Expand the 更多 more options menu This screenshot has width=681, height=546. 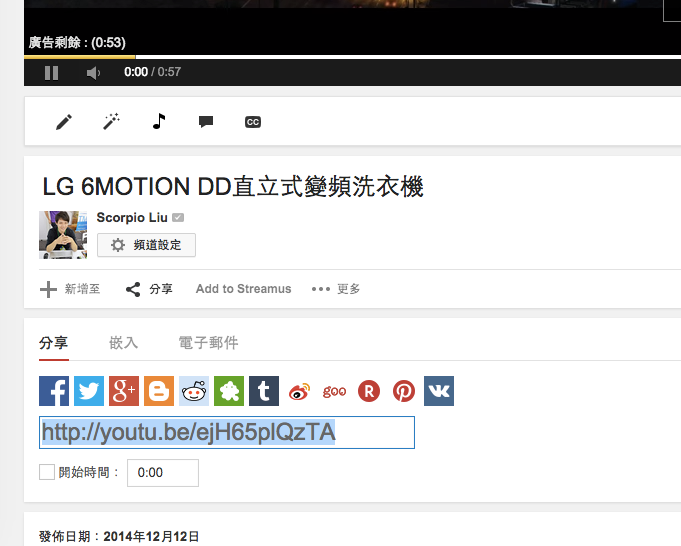click(x=336, y=289)
